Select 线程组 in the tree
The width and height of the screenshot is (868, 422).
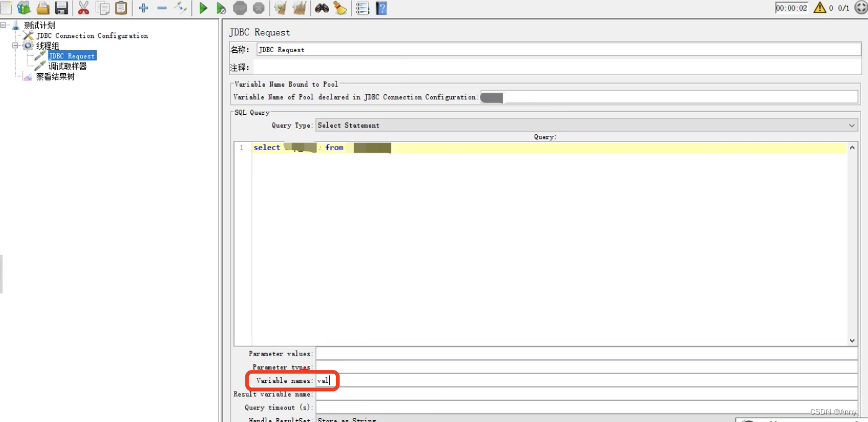point(48,46)
